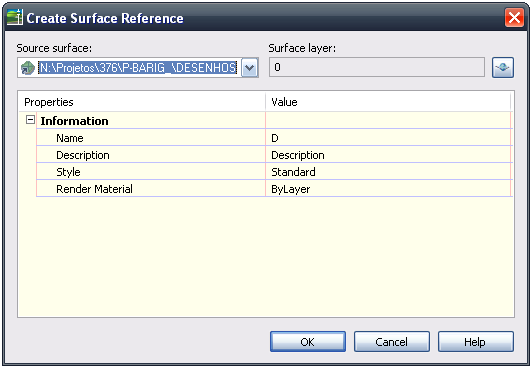
Task: Collapse the Information group
Action: (30, 120)
